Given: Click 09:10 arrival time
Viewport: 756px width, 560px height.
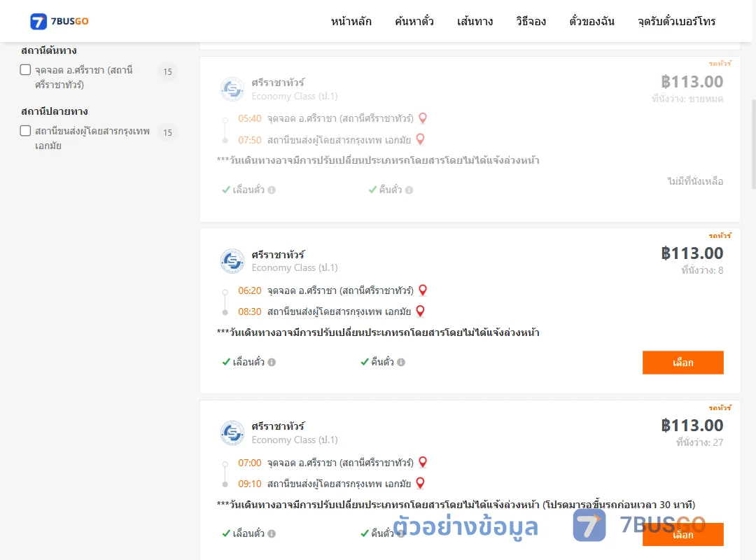Looking at the screenshot, I should click(x=250, y=484).
